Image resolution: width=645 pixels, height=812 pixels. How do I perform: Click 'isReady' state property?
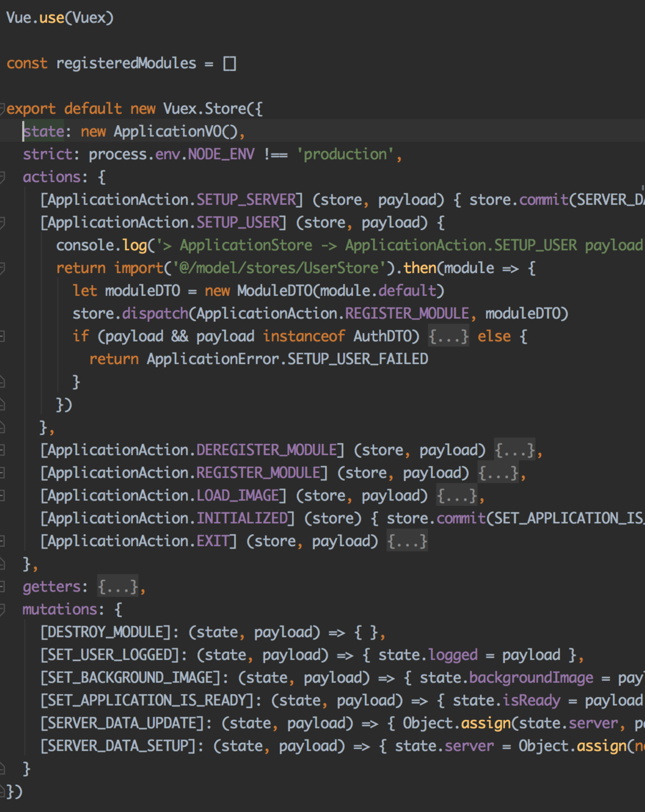(x=531, y=701)
